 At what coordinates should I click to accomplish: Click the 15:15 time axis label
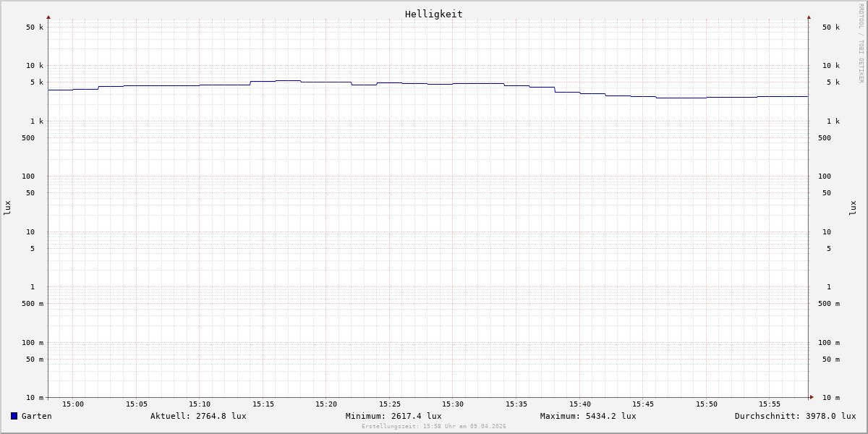tap(263, 404)
